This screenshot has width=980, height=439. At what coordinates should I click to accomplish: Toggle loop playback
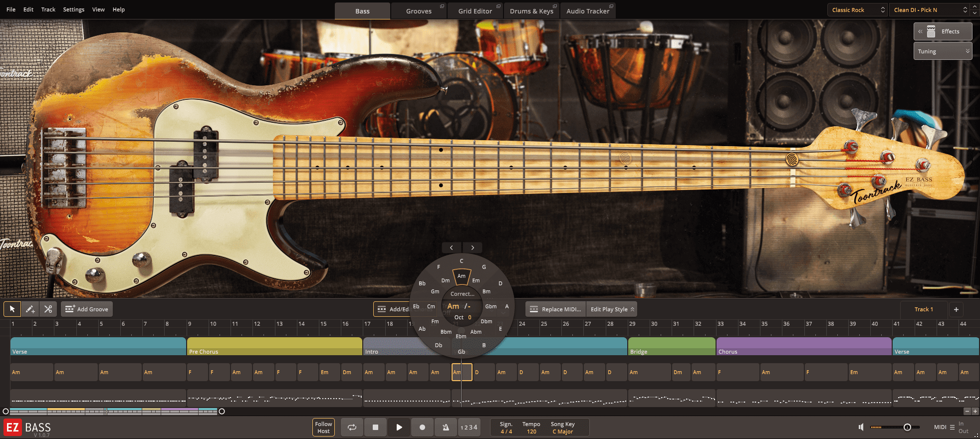tap(352, 427)
